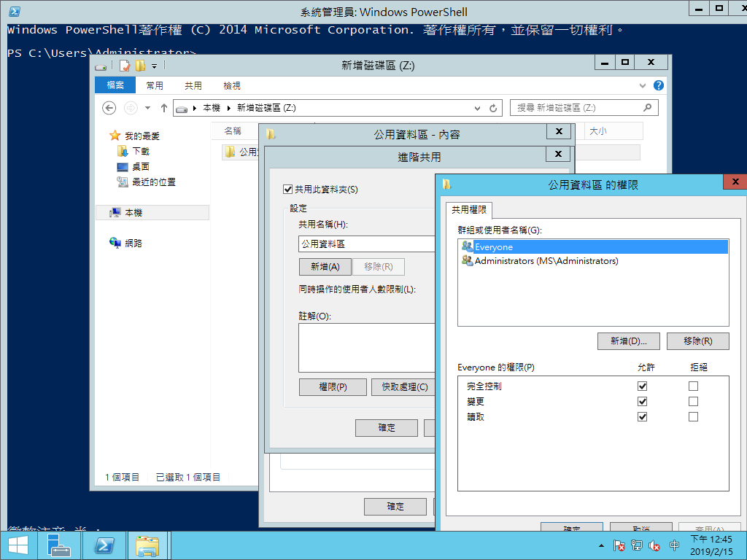Open File Explorer from the taskbar
Viewport: 747px width, 560px height.
click(147, 545)
